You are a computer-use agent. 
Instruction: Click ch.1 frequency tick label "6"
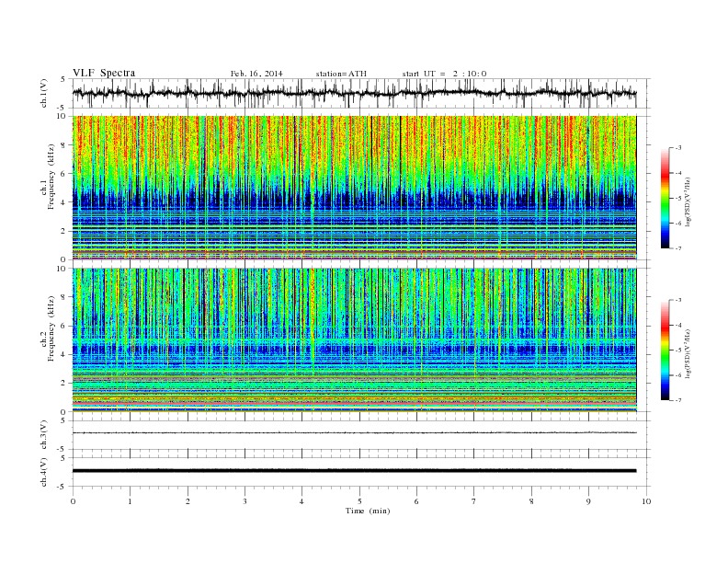[63, 174]
